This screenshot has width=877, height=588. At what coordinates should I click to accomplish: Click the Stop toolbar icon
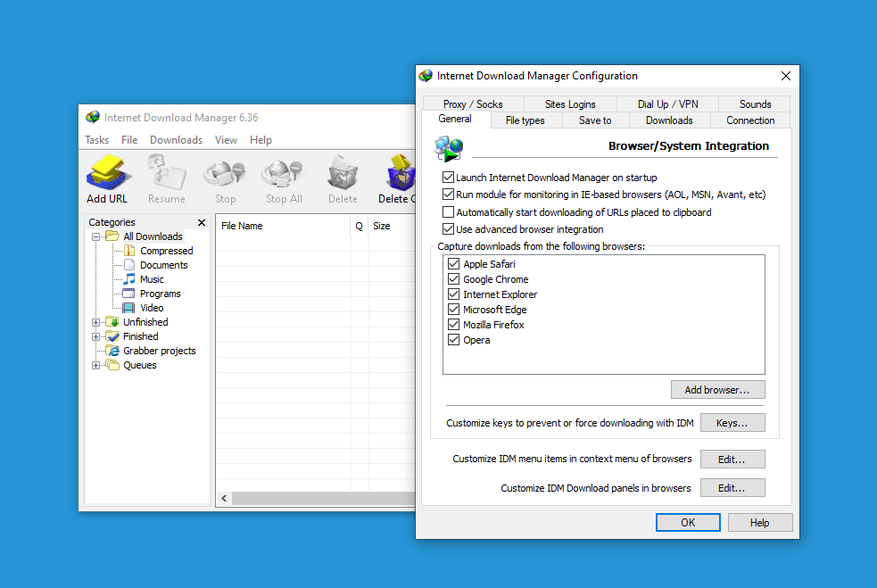point(224,173)
